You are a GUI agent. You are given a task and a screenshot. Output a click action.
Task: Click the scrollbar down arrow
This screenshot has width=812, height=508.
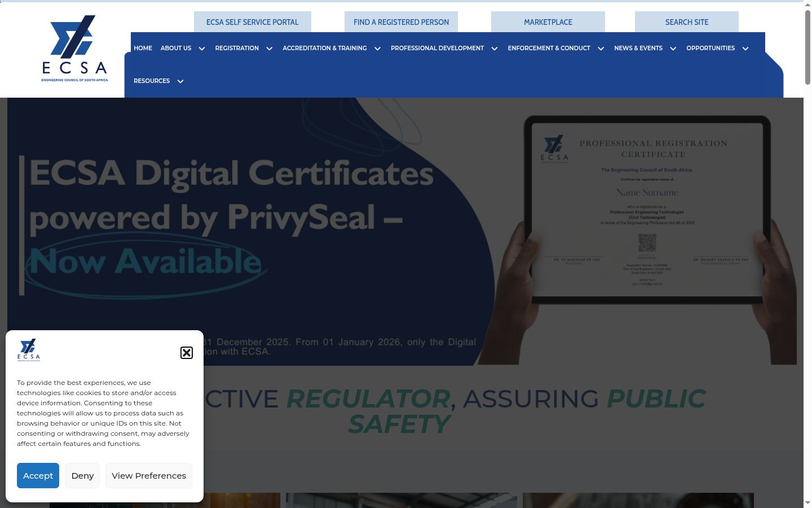pyautogui.click(x=807, y=502)
